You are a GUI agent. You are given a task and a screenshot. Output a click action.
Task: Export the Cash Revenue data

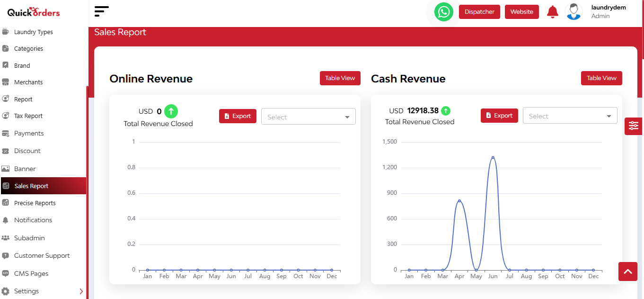(499, 116)
